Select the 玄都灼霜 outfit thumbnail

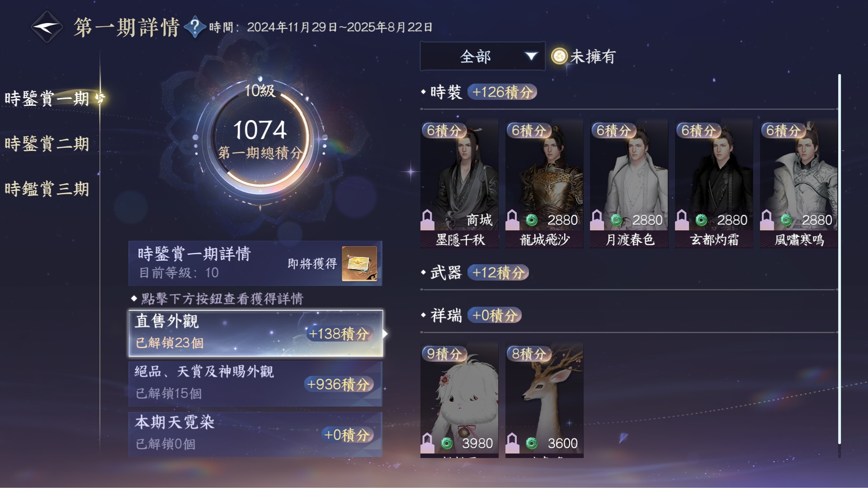[x=714, y=184]
